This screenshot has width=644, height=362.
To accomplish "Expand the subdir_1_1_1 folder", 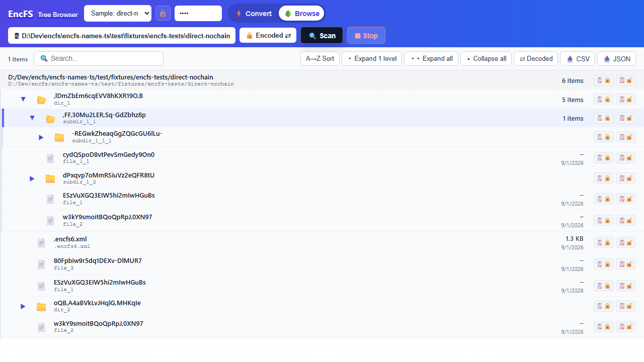I will [x=41, y=137].
